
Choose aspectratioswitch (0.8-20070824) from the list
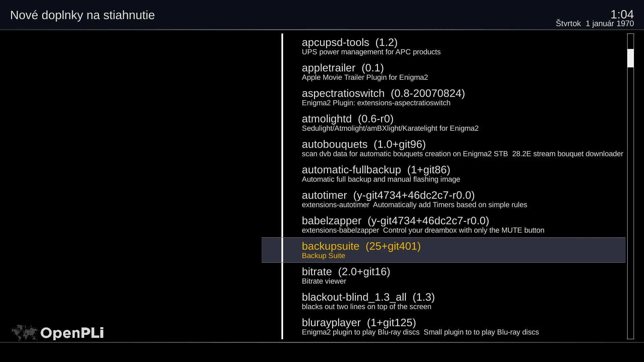coord(443,97)
